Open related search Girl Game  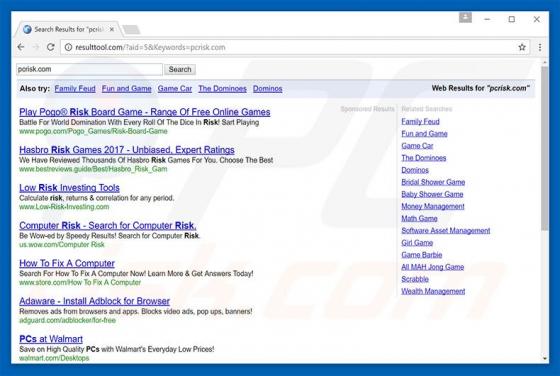417,243
